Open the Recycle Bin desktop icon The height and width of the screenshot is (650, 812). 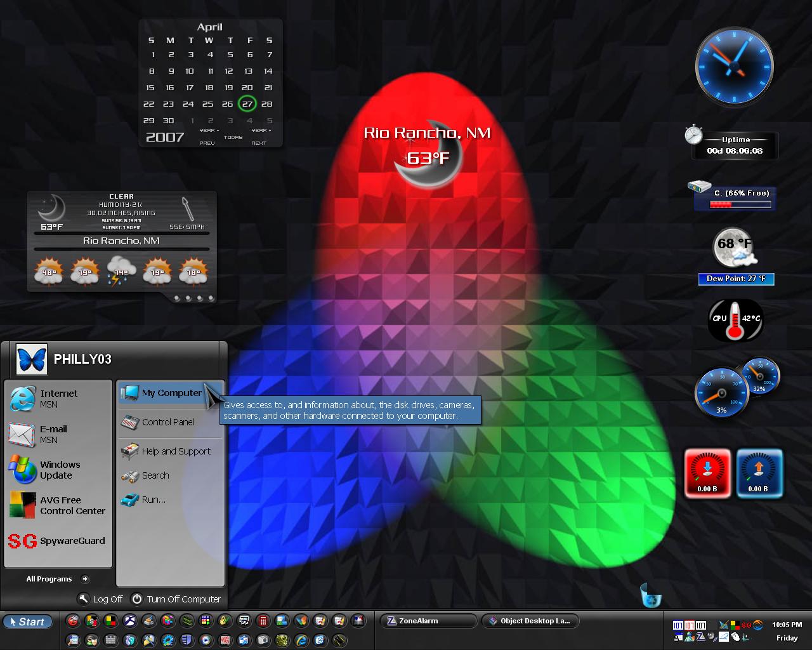(651, 595)
